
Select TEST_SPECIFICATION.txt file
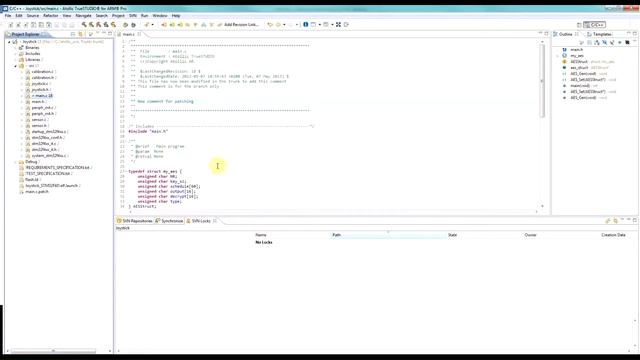point(48,173)
